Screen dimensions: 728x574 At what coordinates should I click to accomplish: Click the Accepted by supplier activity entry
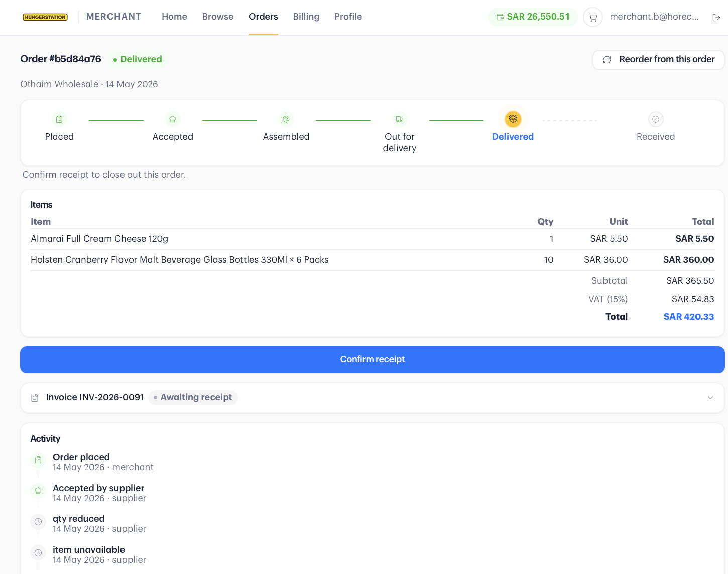point(99,493)
